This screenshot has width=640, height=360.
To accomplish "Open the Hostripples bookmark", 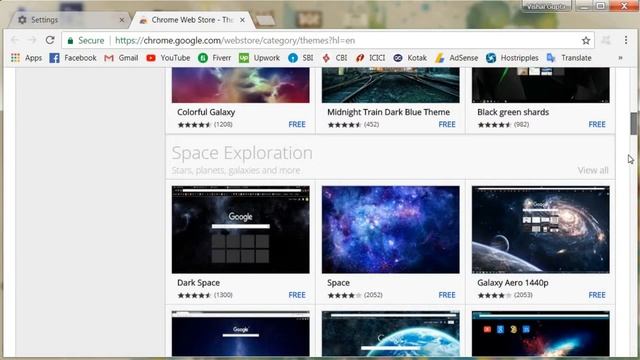I will pos(512,58).
